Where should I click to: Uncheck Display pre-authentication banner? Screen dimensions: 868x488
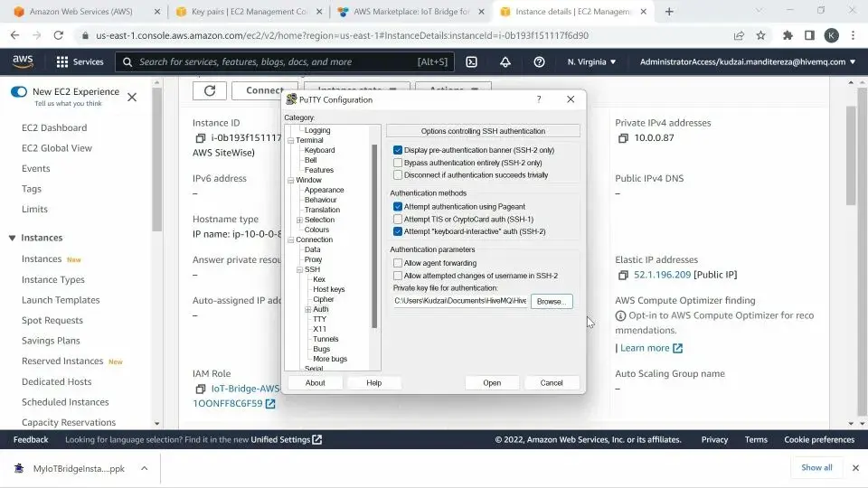(x=398, y=150)
